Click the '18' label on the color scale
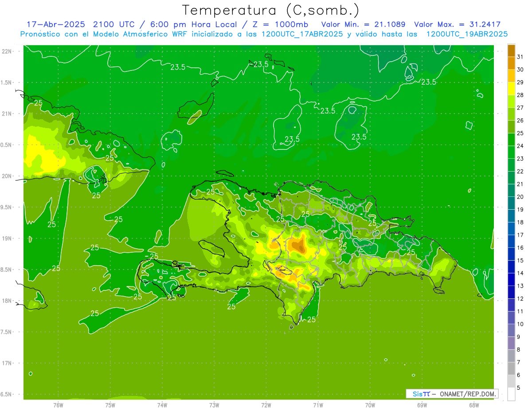The image size is (532, 411). point(520,222)
